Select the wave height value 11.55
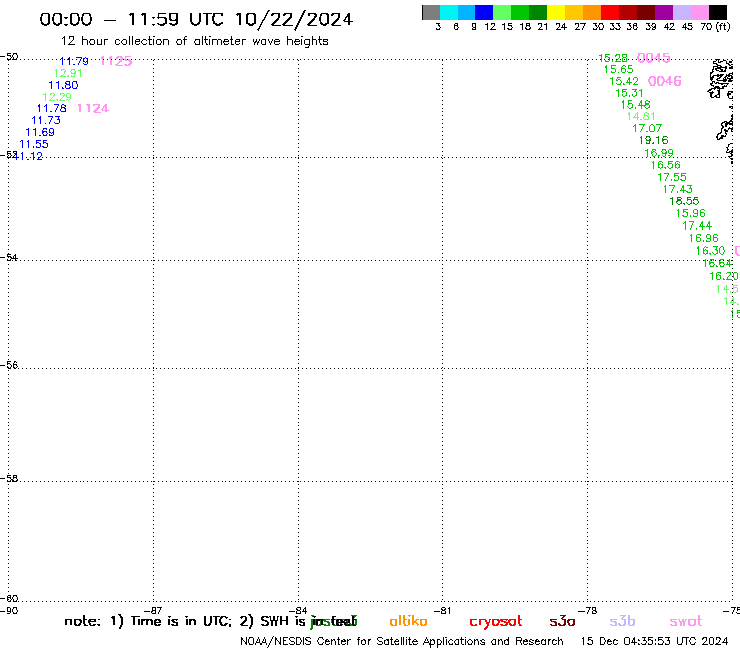Image resolution: width=740 pixels, height=650 pixels. click(x=34, y=144)
